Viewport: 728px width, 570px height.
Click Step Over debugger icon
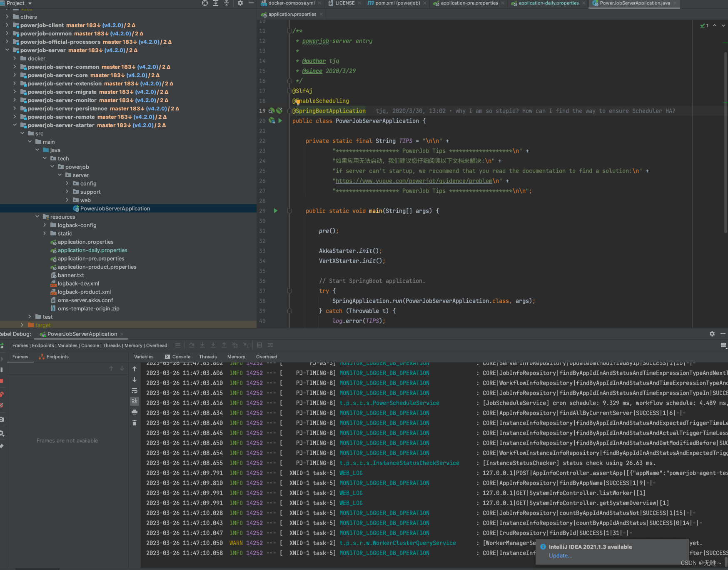tap(192, 345)
